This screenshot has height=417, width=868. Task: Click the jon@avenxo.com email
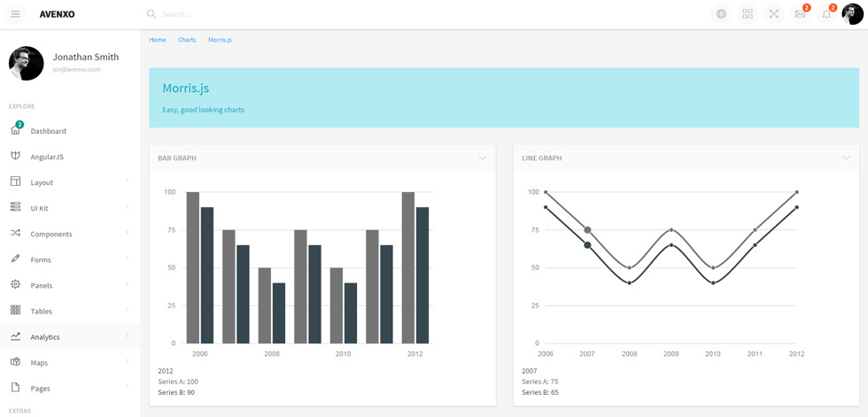click(x=76, y=70)
